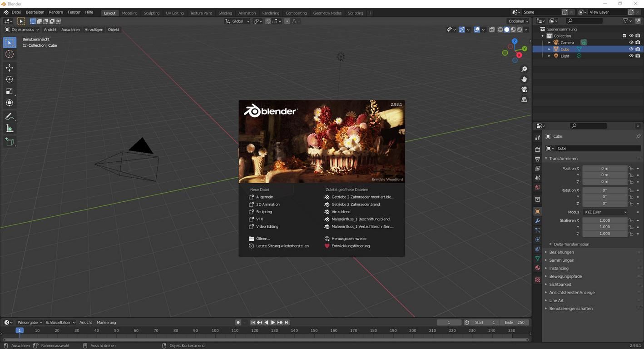
Task: Switch to rendered viewport shading
Action: (x=520, y=30)
